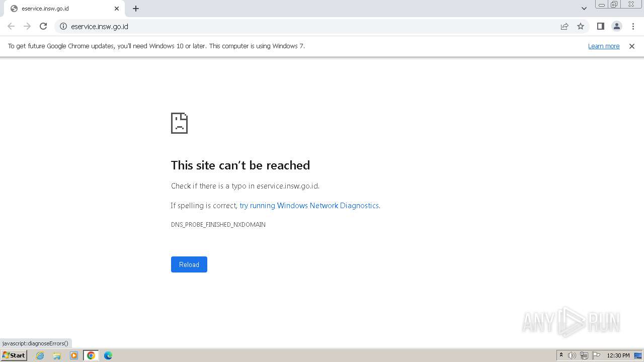Launch Internet Explorer from taskbar
This screenshot has width=644, height=362.
pos(40,355)
